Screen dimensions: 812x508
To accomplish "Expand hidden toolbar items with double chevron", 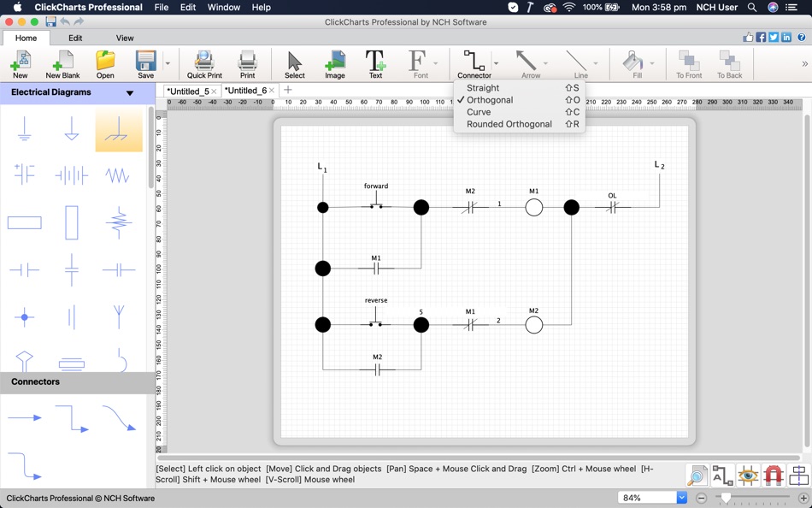I will click(804, 64).
